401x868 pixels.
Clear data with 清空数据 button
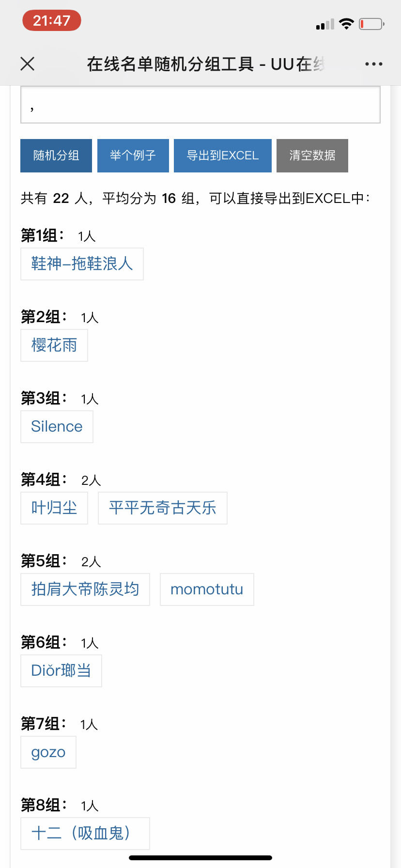pyautogui.click(x=312, y=155)
